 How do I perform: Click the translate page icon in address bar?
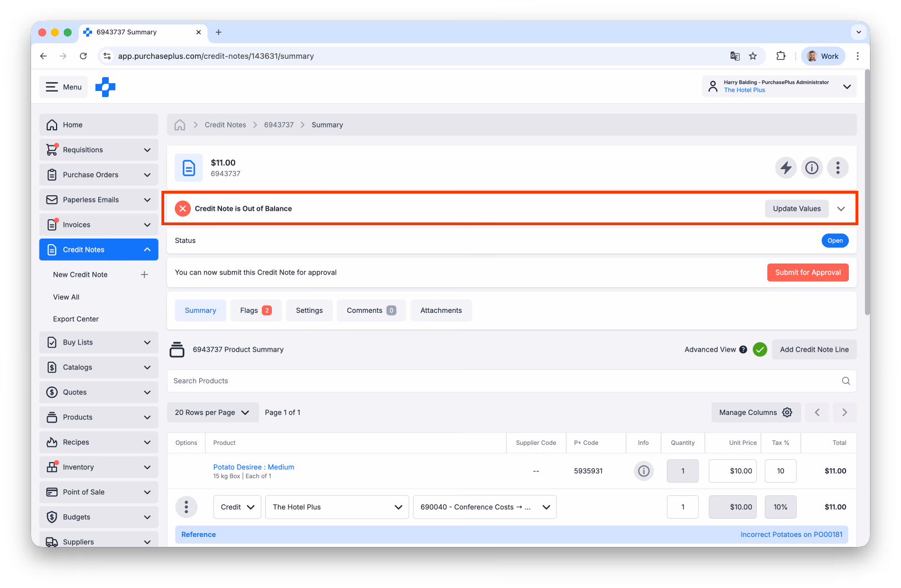pos(735,56)
